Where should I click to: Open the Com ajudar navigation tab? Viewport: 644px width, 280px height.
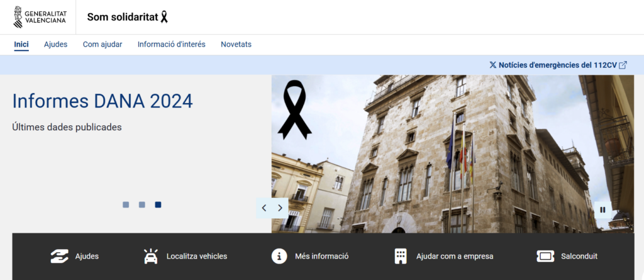pyautogui.click(x=103, y=44)
